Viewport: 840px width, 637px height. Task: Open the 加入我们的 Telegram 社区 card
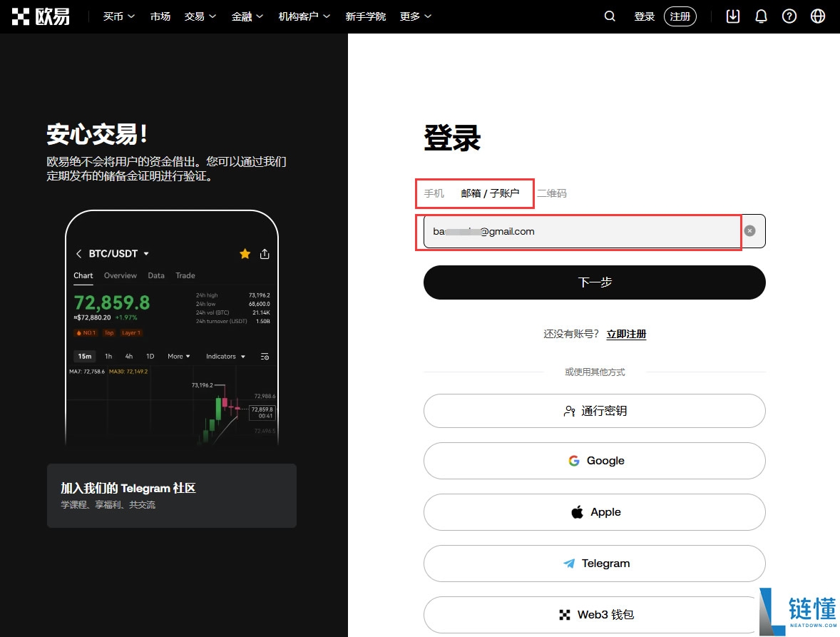tap(171, 496)
